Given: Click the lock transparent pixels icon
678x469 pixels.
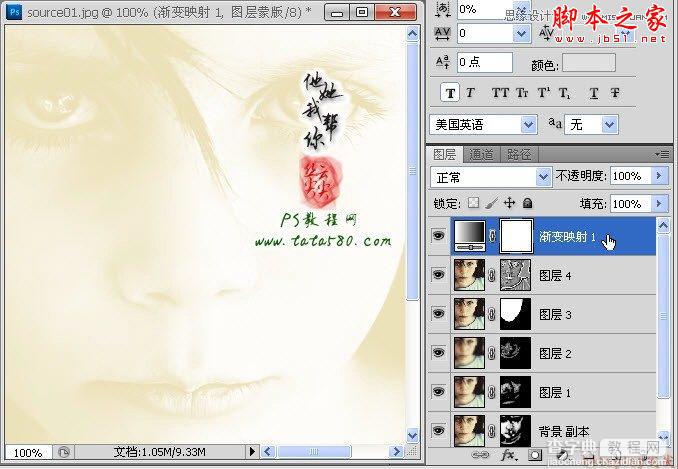Looking at the screenshot, I should tap(473, 203).
